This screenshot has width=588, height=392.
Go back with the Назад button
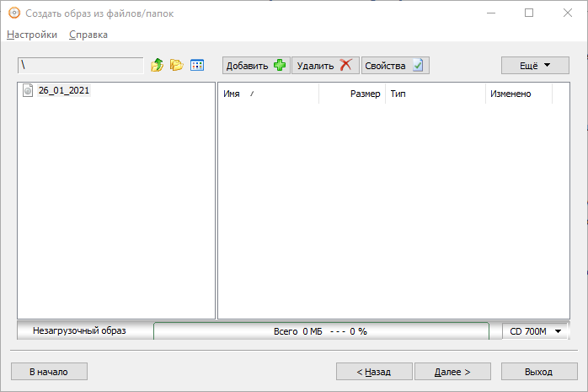pos(374,372)
